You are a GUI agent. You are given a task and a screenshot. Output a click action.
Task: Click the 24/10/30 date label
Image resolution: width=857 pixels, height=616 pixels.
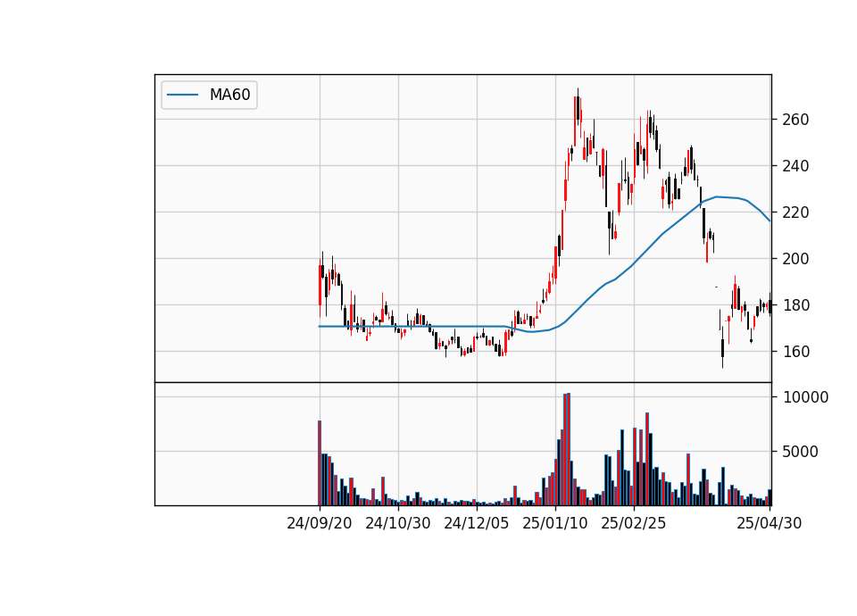398,523
